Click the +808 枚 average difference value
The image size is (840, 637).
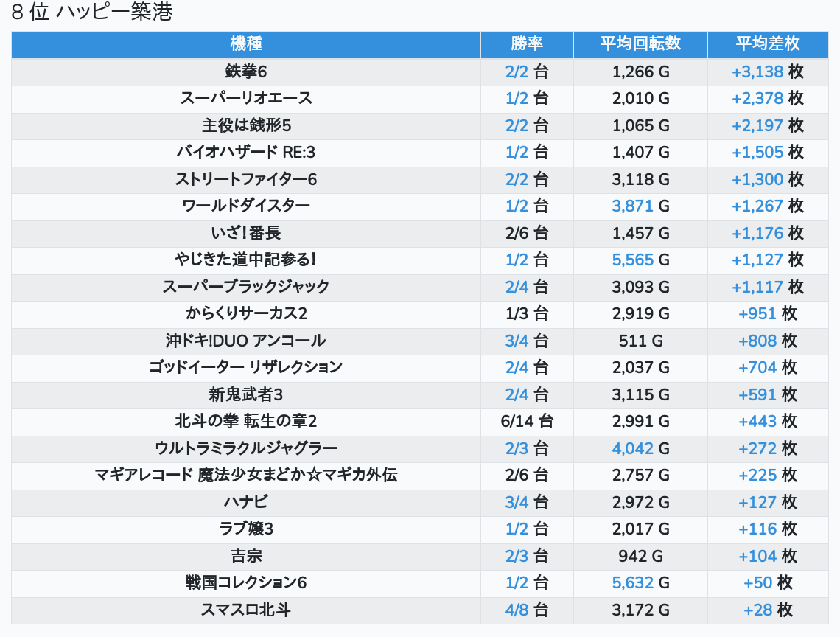tap(768, 341)
